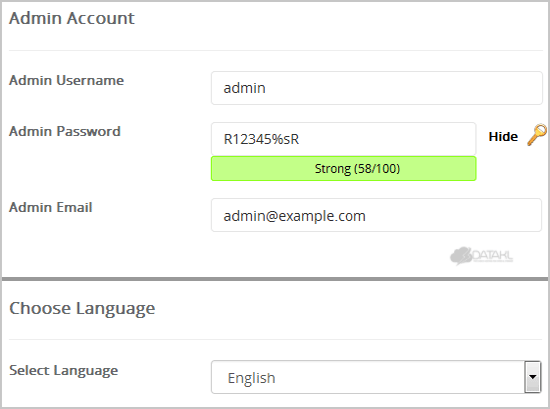Hide the admin password characters
This screenshot has height=409, width=550.
[503, 136]
